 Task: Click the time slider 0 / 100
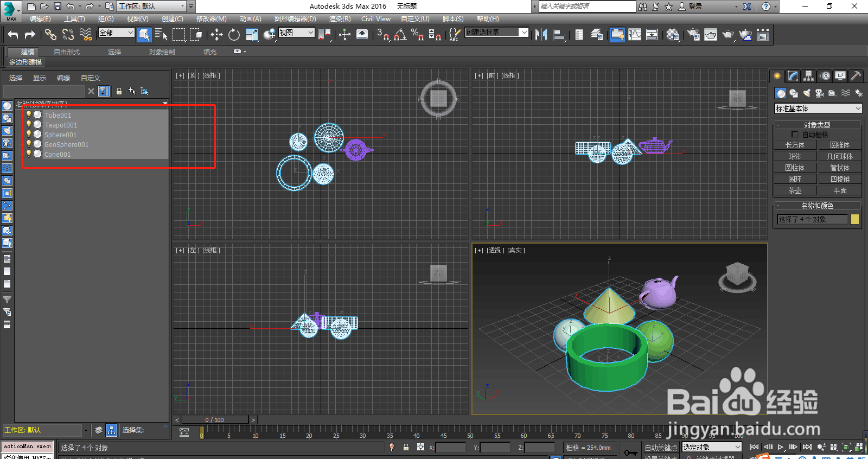(x=215, y=420)
